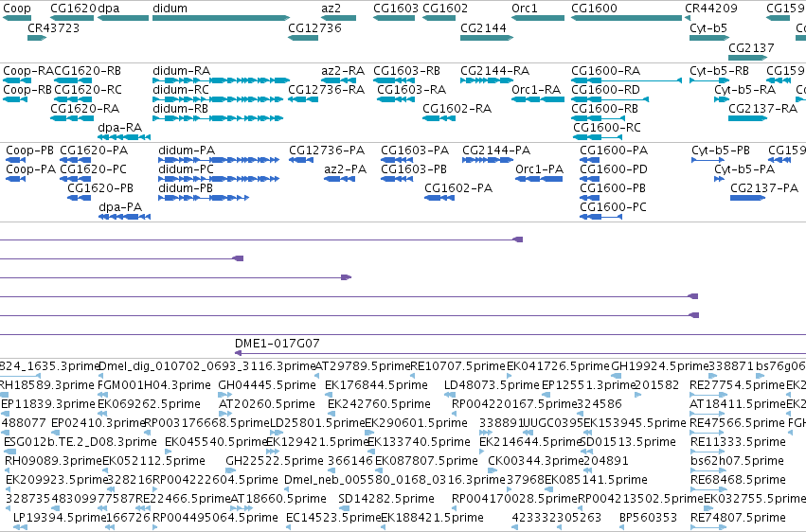Image resolution: width=806 pixels, height=532 pixels.
Task: Click the CG2144-RA transcript label
Action: click(x=494, y=71)
